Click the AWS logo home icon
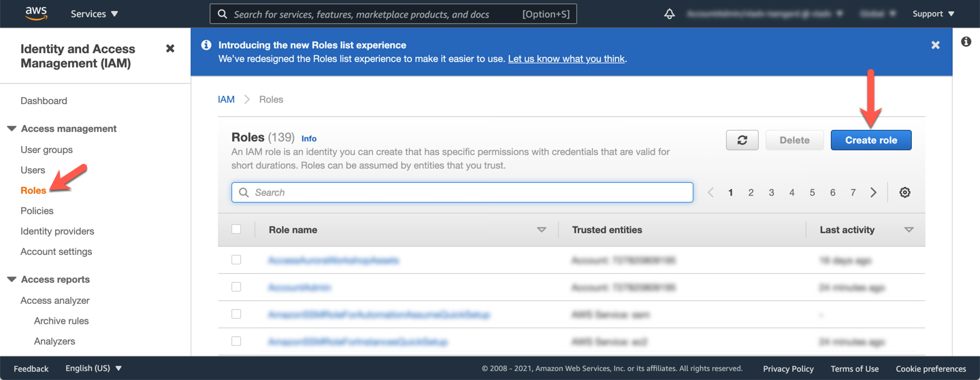The image size is (980, 380). point(35,14)
